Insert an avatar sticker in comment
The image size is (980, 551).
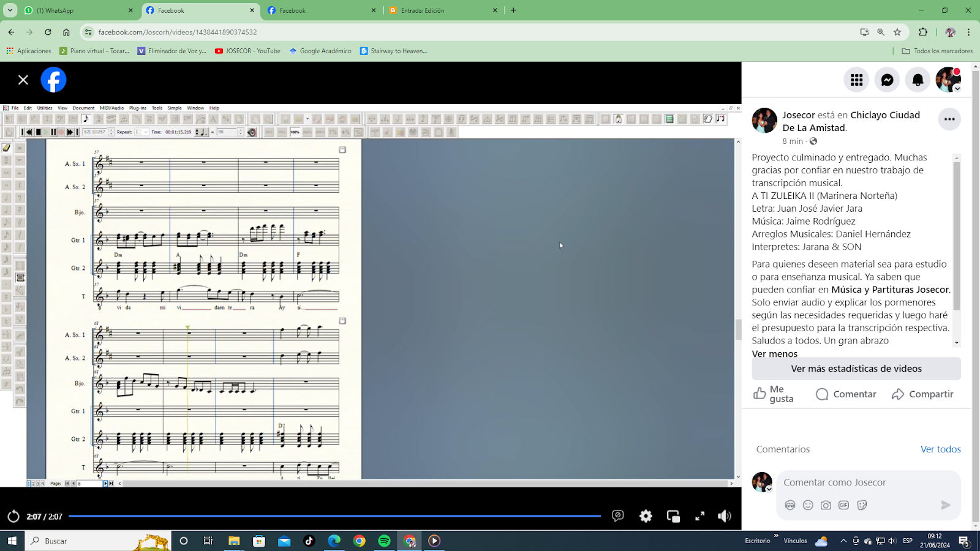[790, 505]
